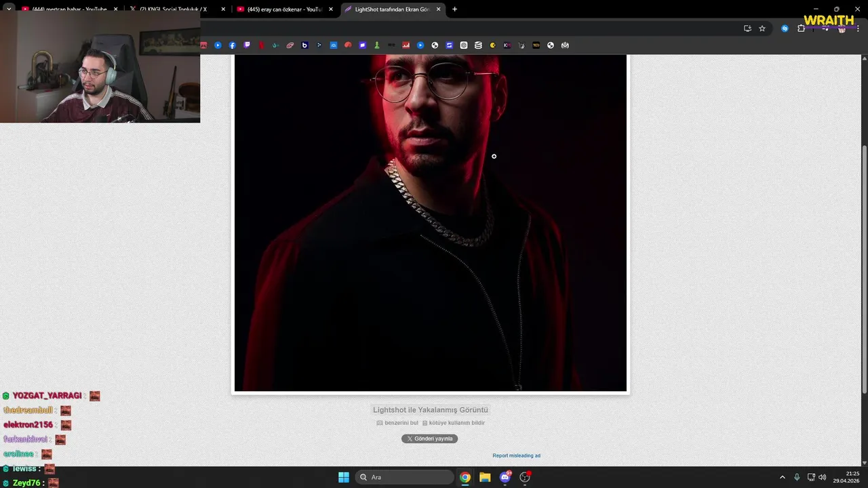Open the KM bookmark icon
Viewport: 868px width, 488px height.
point(507,45)
